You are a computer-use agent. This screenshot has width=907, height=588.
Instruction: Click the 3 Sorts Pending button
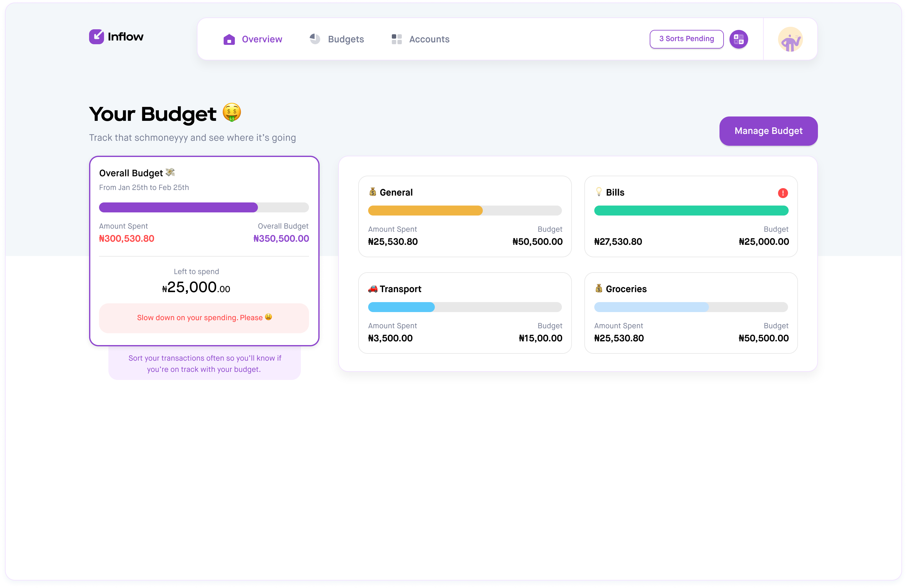pyautogui.click(x=686, y=39)
